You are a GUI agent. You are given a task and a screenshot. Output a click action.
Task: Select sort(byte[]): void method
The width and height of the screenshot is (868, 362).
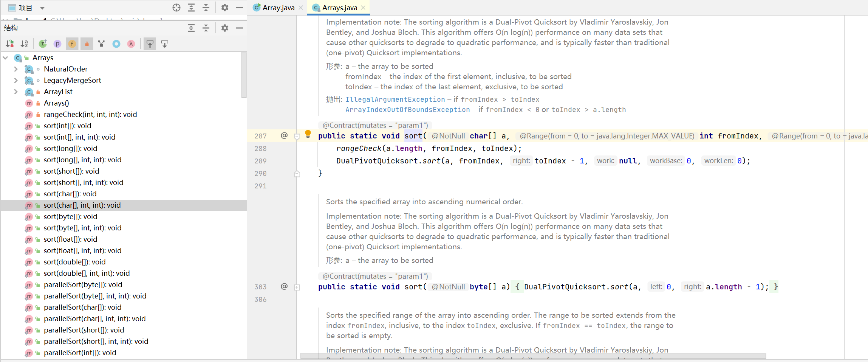tap(70, 217)
